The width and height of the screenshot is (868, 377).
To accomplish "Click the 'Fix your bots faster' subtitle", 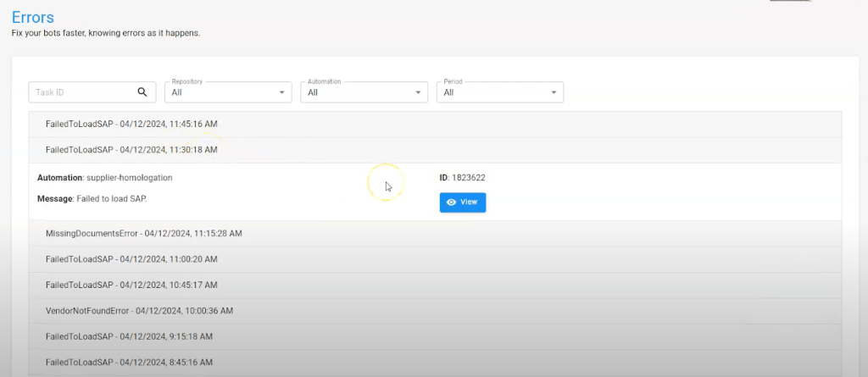I will (x=105, y=34).
